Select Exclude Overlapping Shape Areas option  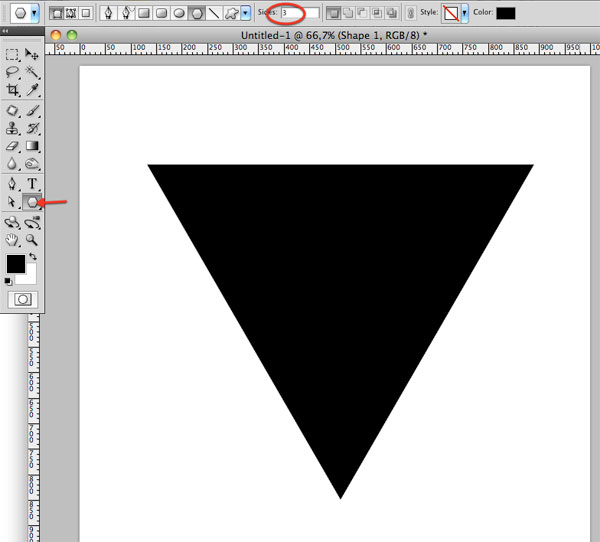pos(391,13)
